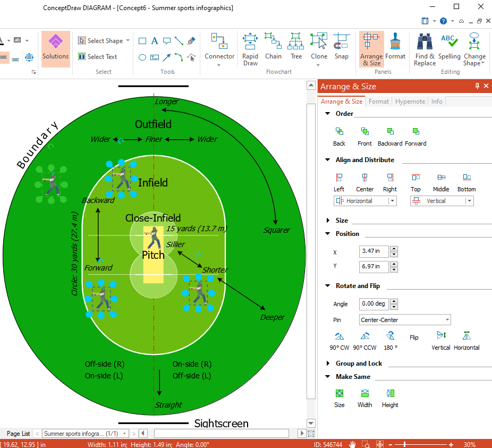Viewport: 492px width, 448px height.
Task: Run the Spelling check
Action: (x=449, y=46)
